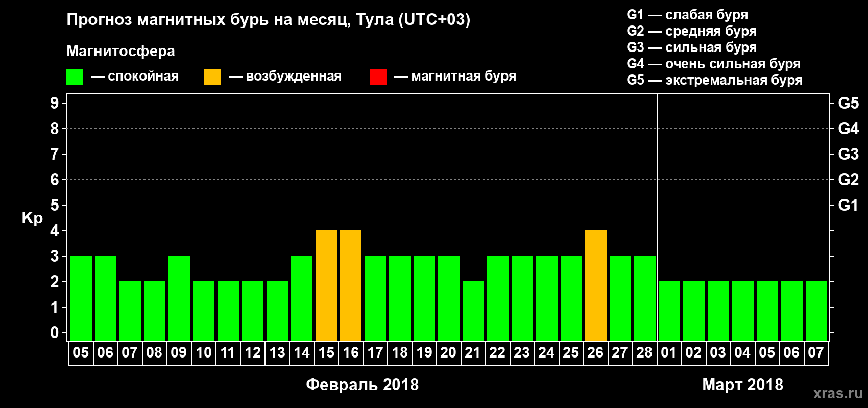The image size is (868, 408).
Task: Click the green bar above date 14
Action: pos(302,298)
